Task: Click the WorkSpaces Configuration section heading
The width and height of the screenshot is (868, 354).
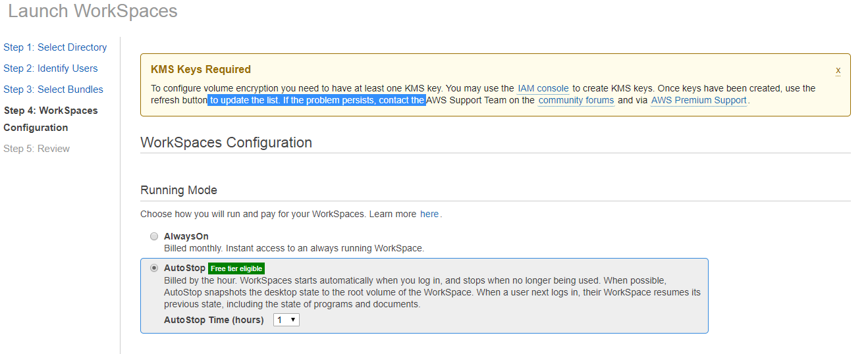Action: (226, 143)
